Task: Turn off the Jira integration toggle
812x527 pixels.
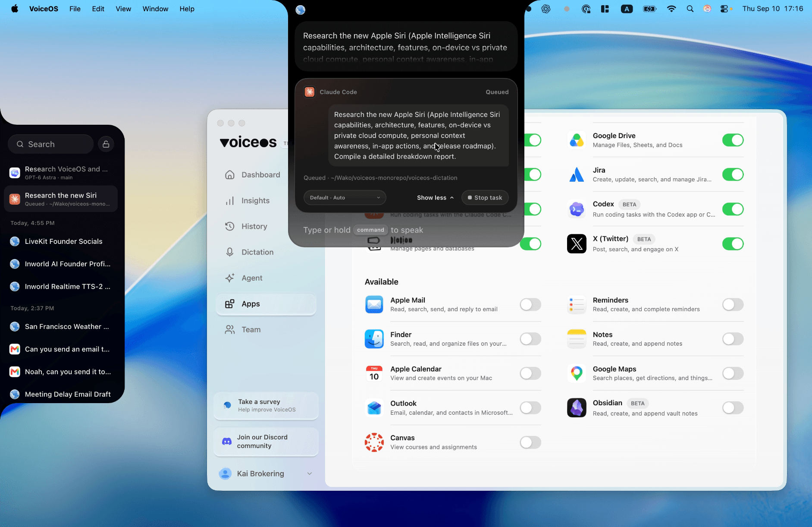Action: click(733, 175)
